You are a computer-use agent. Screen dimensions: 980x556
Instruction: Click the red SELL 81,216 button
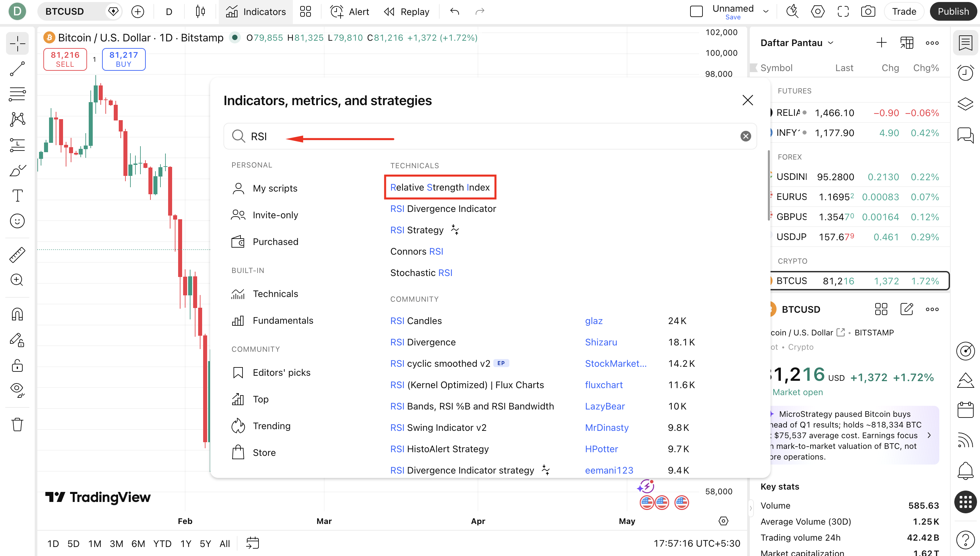pyautogui.click(x=65, y=59)
